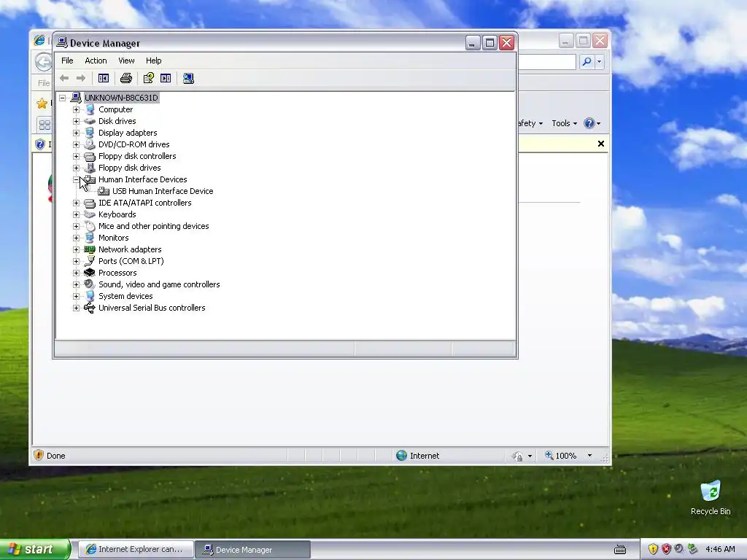Screen dimensions: 747x560
Task: Open the Action menu
Action: point(96,61)
